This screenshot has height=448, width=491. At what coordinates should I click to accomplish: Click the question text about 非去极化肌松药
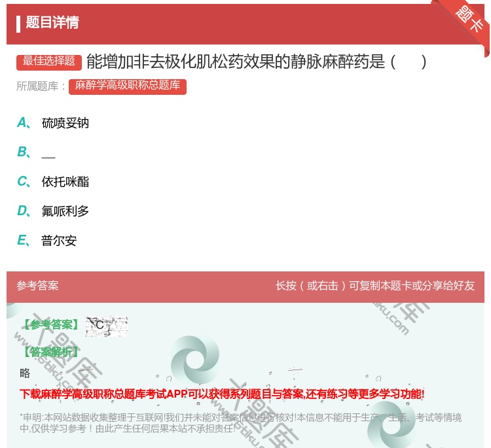click(x=256, y=61)
